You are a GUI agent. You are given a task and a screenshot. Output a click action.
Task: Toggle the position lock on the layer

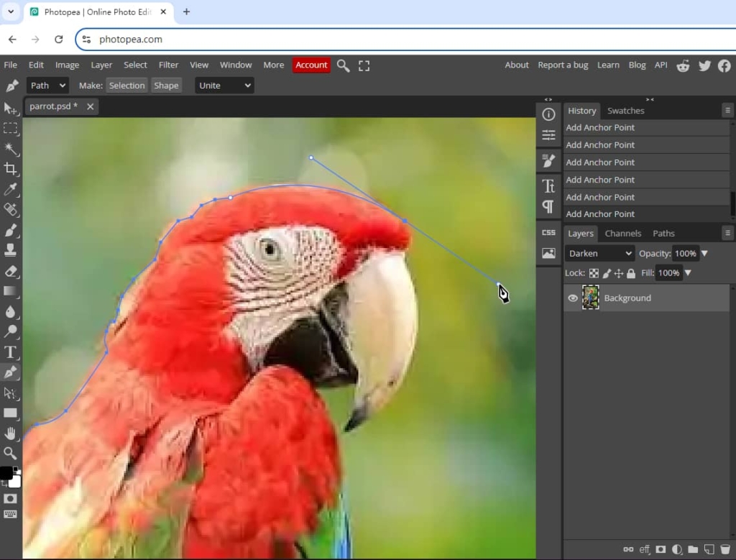(620, 273)
